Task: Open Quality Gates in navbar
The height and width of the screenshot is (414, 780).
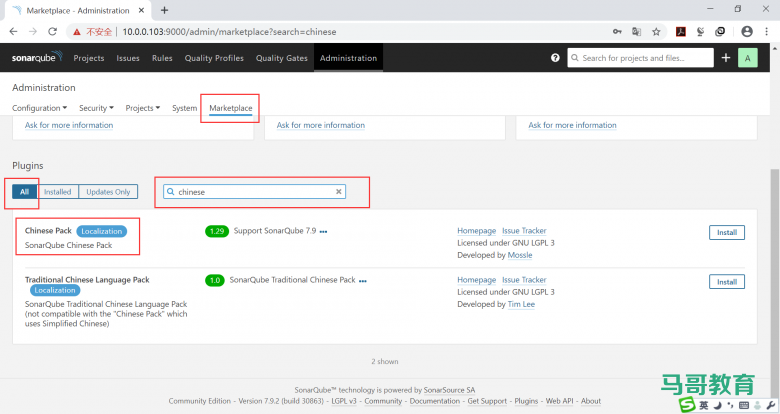Action: coord(282,58)
